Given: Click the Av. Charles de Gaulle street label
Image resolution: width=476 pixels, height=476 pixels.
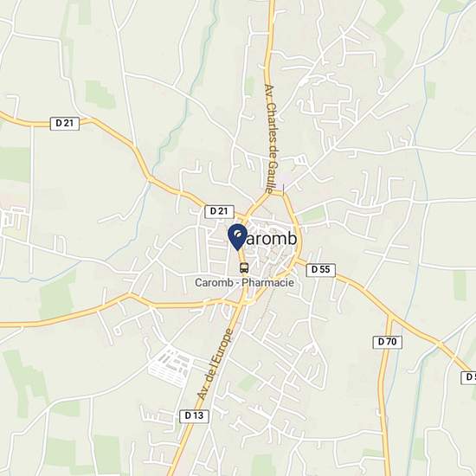Looking at the screenshot, I should [x=272, y=138].
